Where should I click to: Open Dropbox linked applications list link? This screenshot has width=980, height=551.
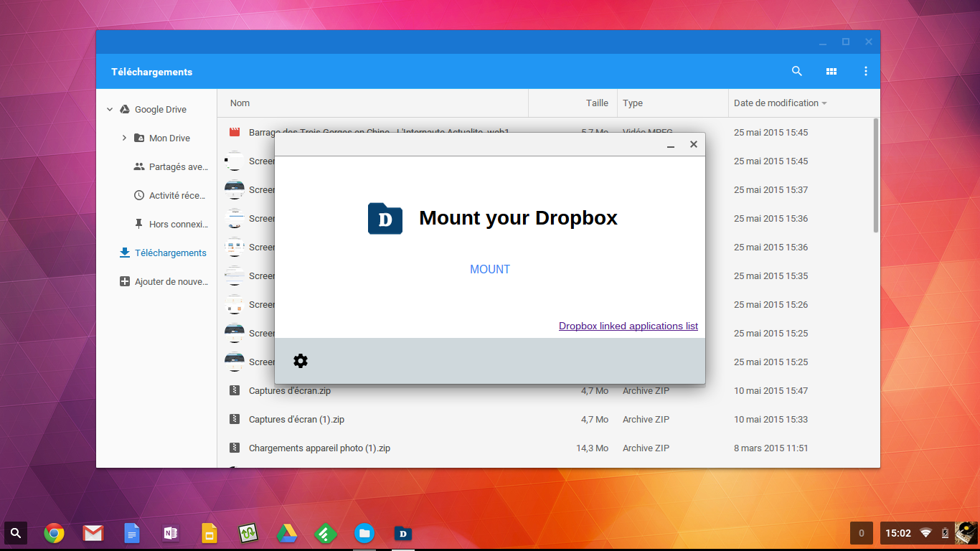(628, 326)
